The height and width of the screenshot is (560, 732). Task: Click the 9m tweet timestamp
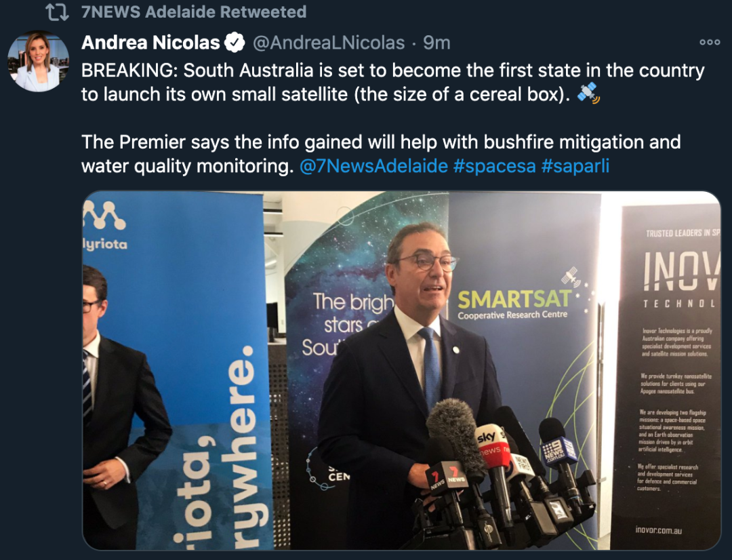click(x=436, y=43)
